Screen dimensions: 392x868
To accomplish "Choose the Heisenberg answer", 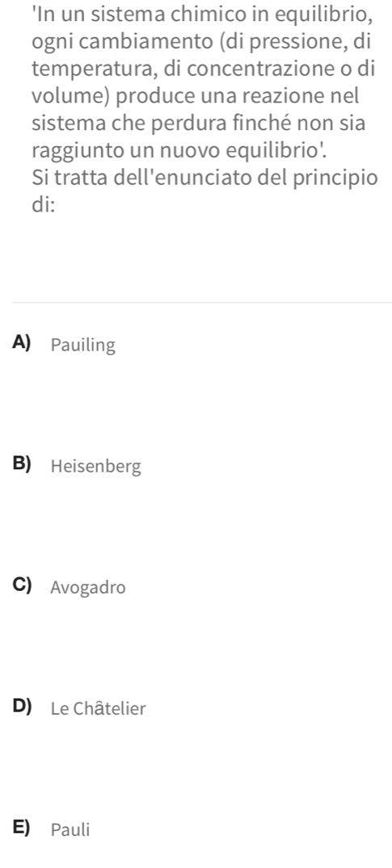I will point(96,467).
